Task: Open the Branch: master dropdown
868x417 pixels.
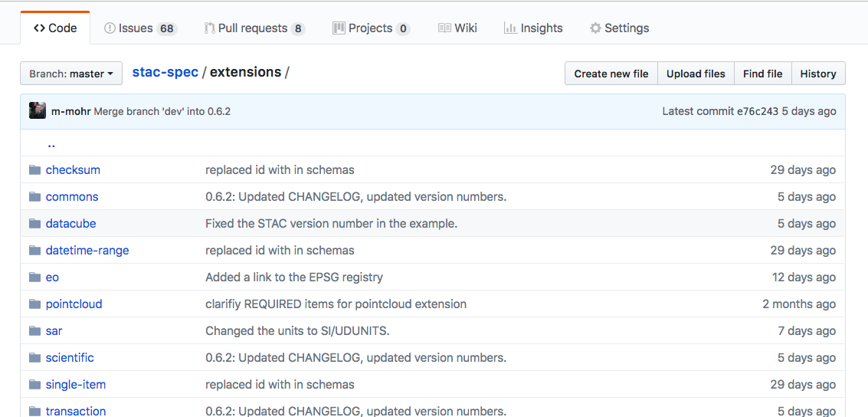Action: click(70, 74)
